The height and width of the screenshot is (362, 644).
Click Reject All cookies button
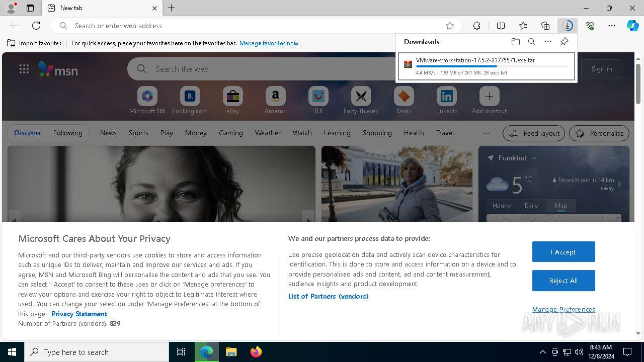click(x=563, y=281)
